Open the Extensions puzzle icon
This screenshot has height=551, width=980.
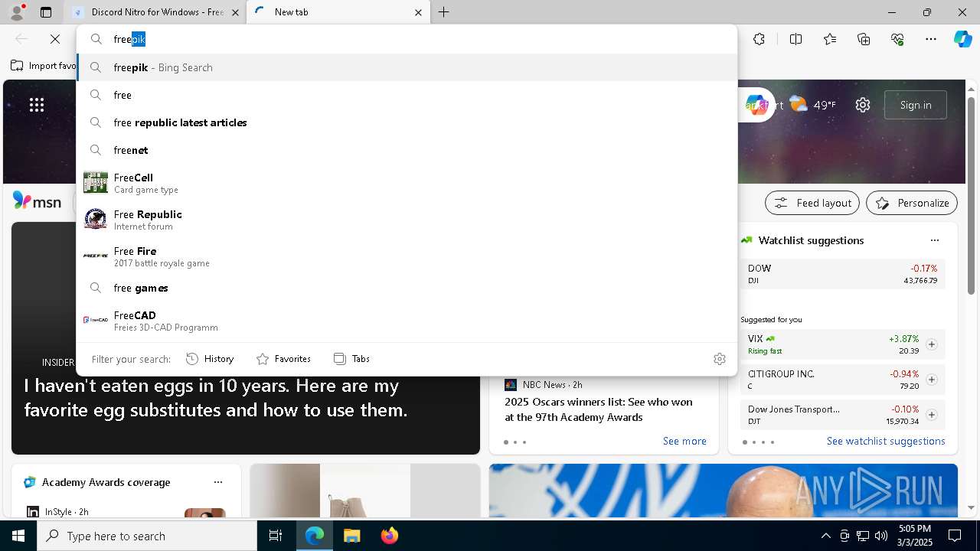point(759,39)
